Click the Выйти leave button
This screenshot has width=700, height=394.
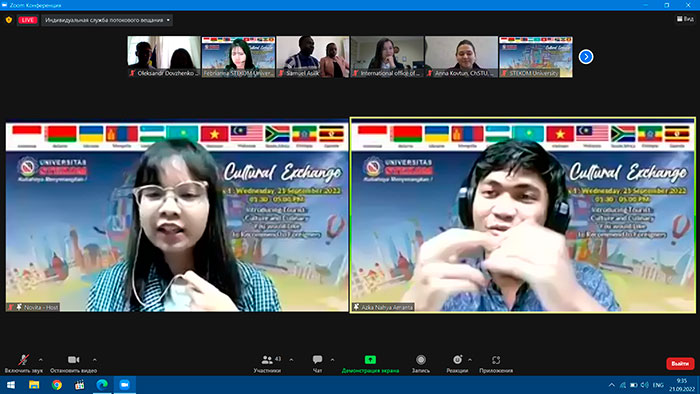pos(680,364)
